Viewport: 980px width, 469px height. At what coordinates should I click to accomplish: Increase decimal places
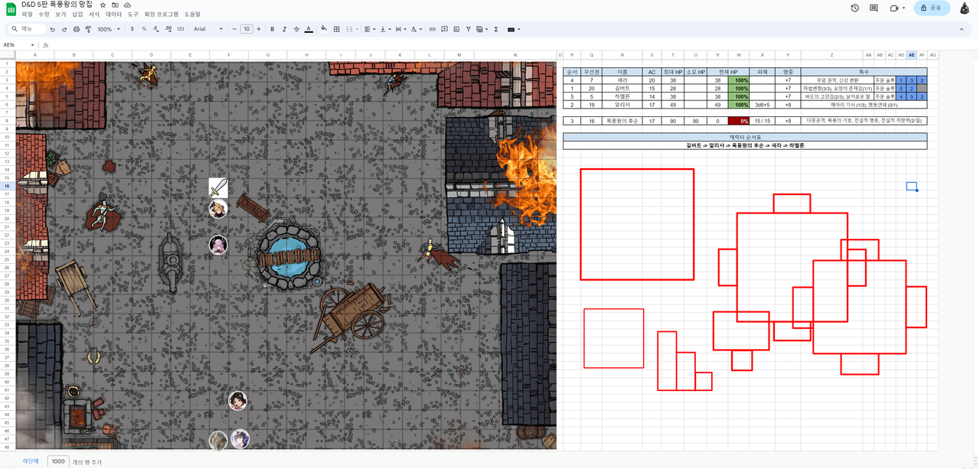[168, 29]
